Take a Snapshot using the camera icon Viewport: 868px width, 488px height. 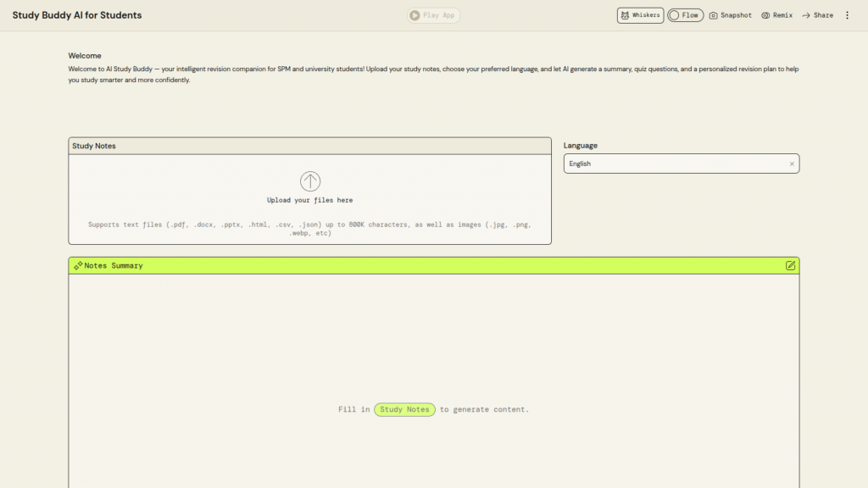point(714,15)
